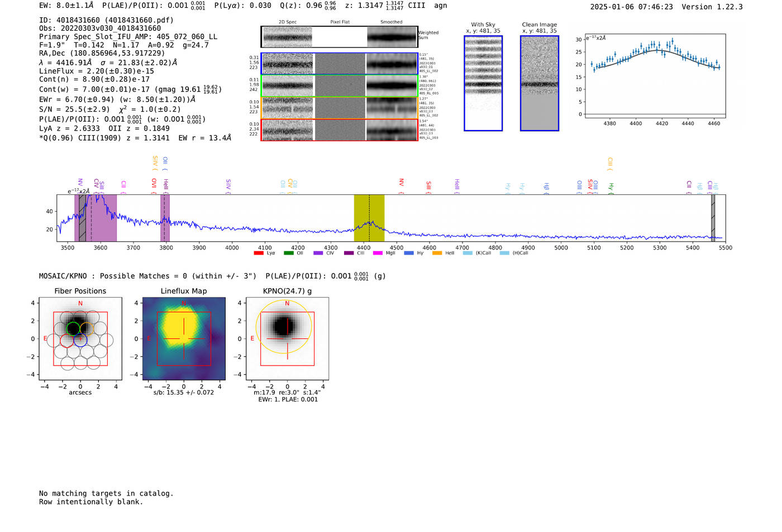Click the (K)CaII legend swatch
The image size is (782, 532).
pos(468,253)
